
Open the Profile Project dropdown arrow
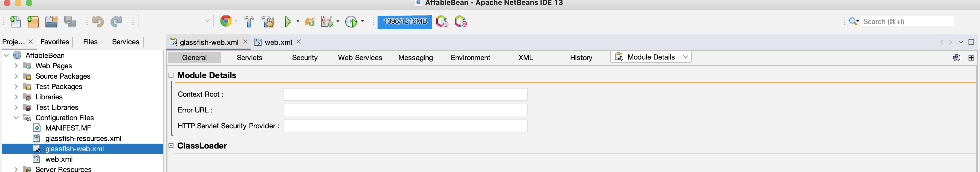tap(362, 21)
